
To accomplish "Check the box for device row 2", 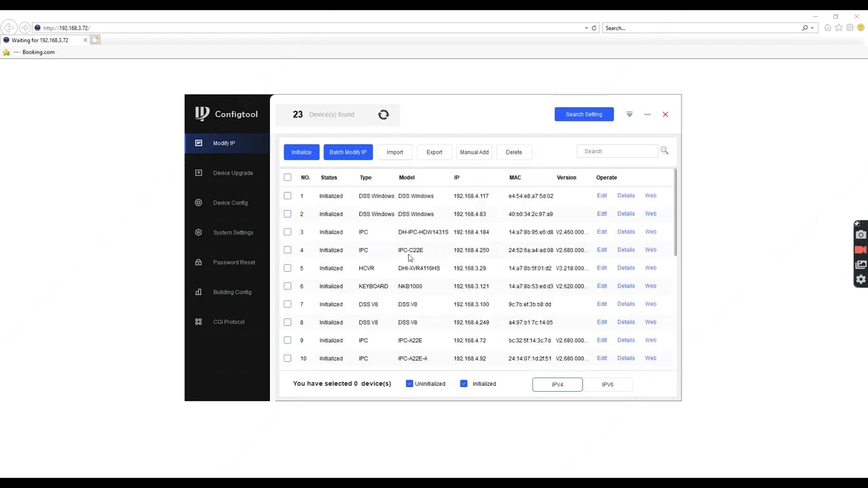I will [x=288, y=213].
